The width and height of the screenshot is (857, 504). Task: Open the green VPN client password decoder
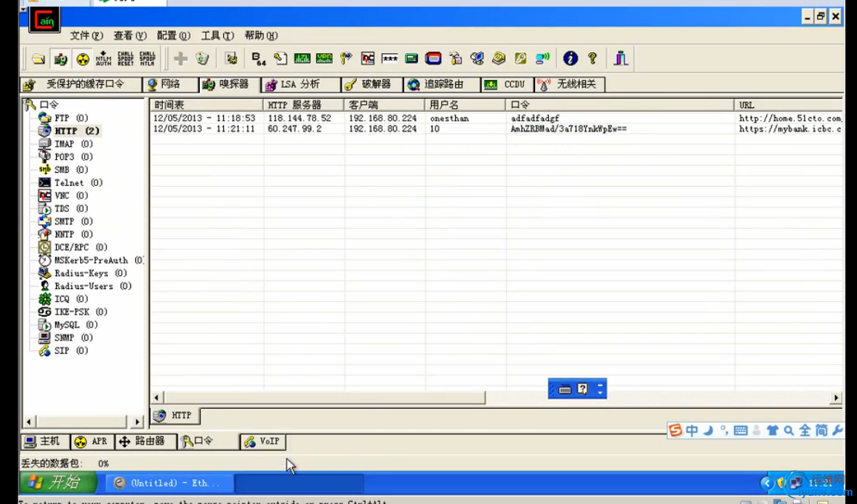pyautogui.click(x=324, y=58)
